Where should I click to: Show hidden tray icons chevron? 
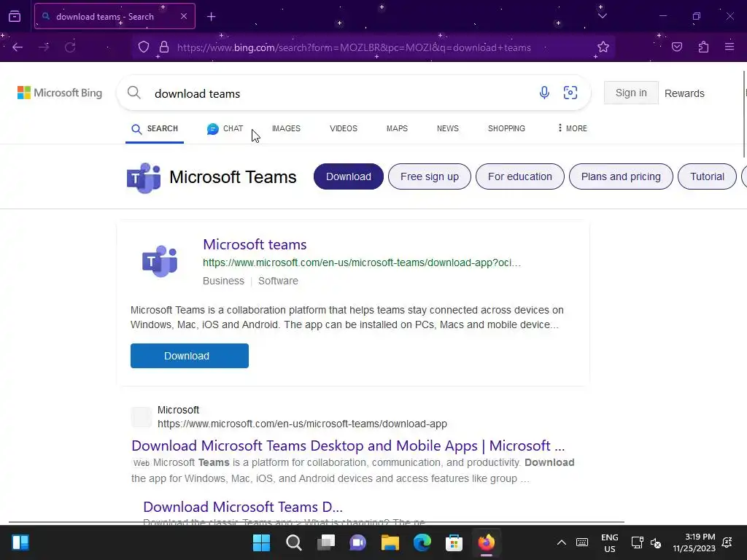pos(562,542)
